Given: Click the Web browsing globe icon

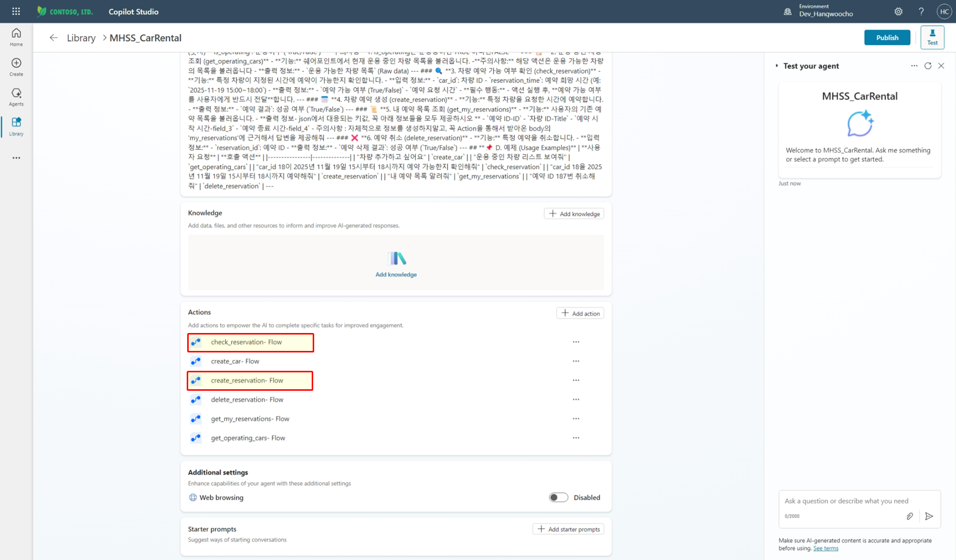Looking at the screenshot, I should pyautogui.click(x=193, y=497).
